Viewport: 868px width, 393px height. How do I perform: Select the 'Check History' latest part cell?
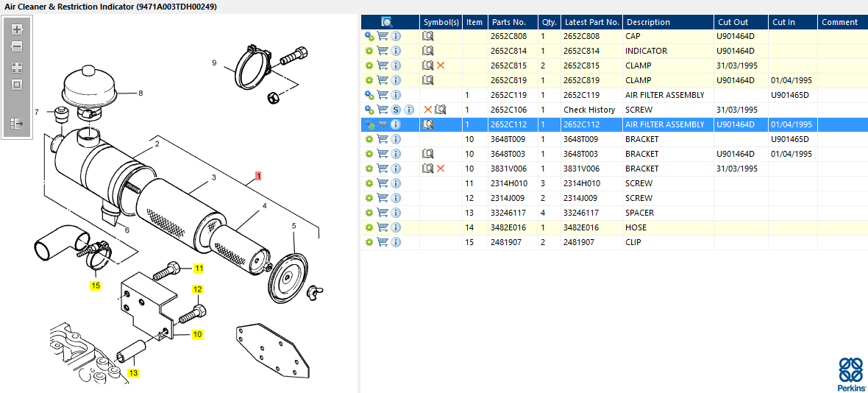[x=589, y=110]
